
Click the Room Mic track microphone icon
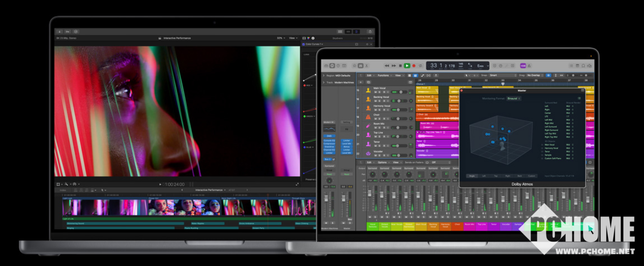coord(368,125)
